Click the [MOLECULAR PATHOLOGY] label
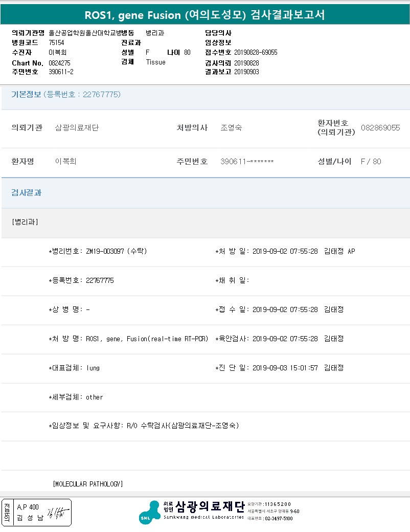The image size is (410, 532). click(88, 484)
